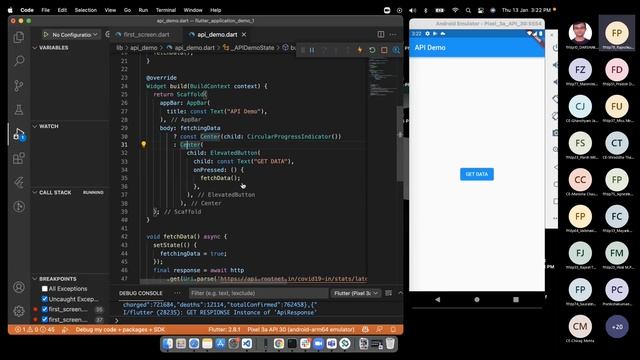Click Pixel 3a API 30 device in status bar
Viewport: 640px width, 360px height.
301,329
